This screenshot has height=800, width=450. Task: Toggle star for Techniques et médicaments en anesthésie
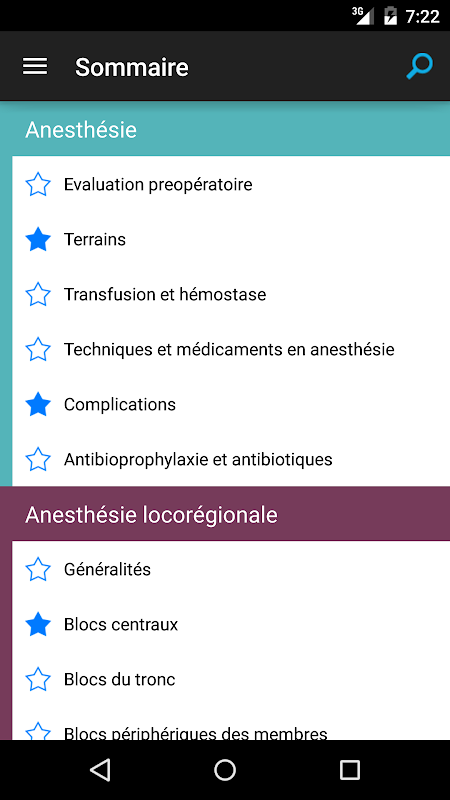38,349
